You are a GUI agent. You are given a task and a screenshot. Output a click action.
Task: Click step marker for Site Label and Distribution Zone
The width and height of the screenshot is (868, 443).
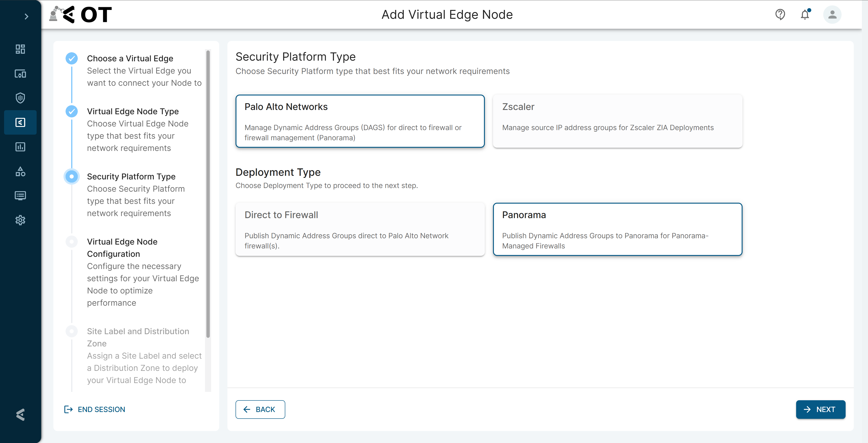(x=71, y=331)
